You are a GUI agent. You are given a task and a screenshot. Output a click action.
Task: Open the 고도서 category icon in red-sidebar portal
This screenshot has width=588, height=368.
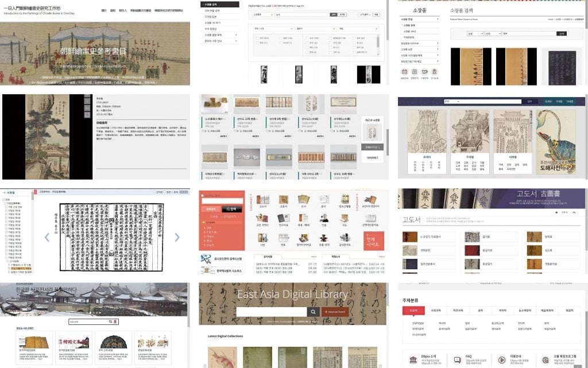coord(263,200)
